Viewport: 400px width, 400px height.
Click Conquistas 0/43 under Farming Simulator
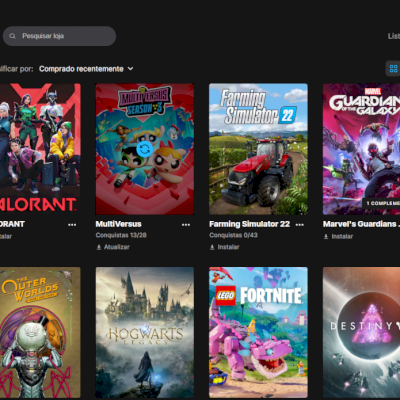tap(233, 235)
